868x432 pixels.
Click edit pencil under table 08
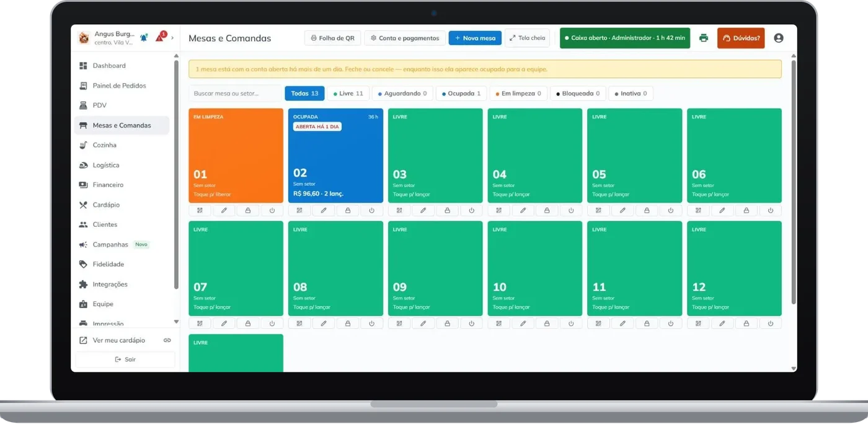click(324, 324)
